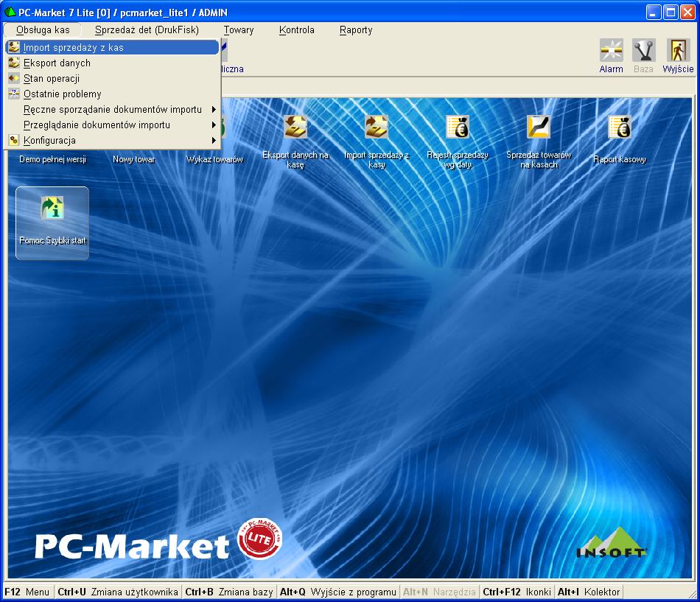Open the Raporty menu

point(356,30)
